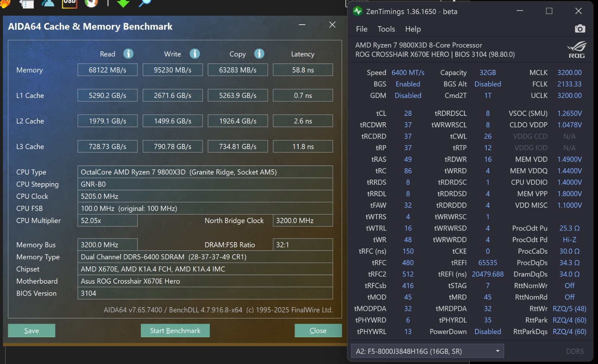Click the BGS Enabled value
598x364 pixels.
(408, 84)
